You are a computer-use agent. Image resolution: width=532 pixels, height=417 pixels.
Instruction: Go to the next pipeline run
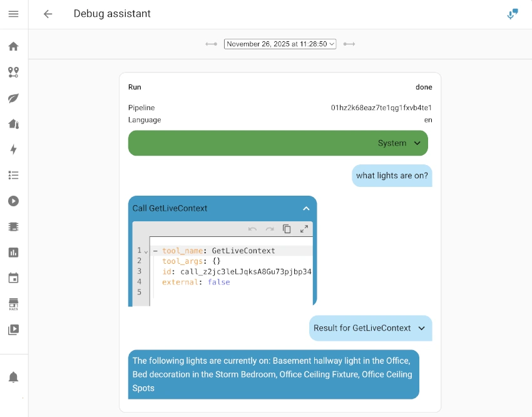click(x=349, y=44)
